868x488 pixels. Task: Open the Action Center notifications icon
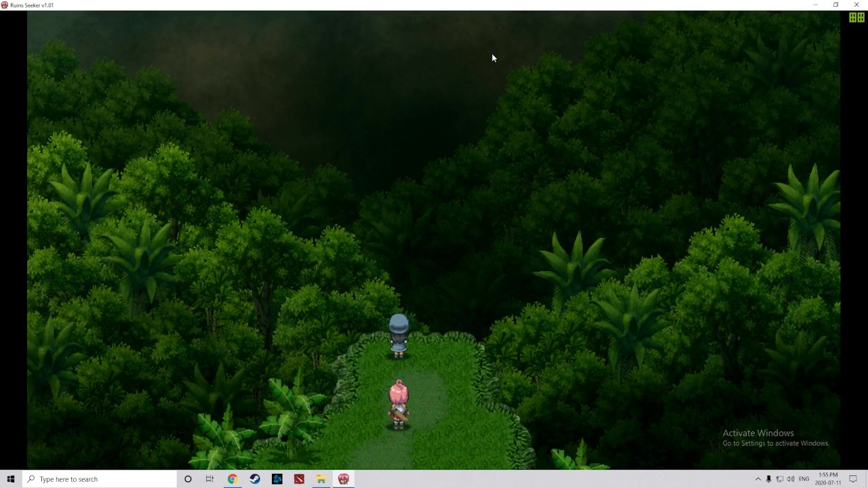pyautogui.click(x=854, y=479)
